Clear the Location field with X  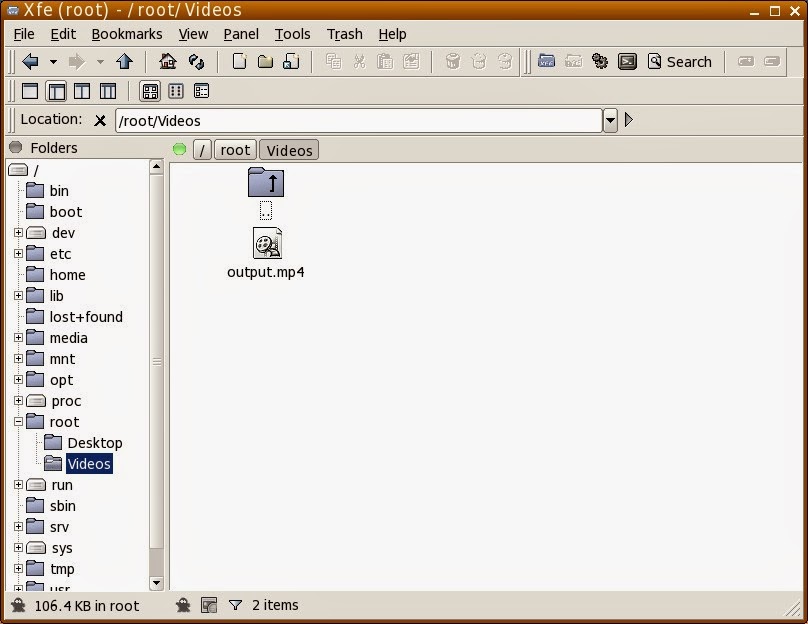pyautogui.click(x=100, y=121)
